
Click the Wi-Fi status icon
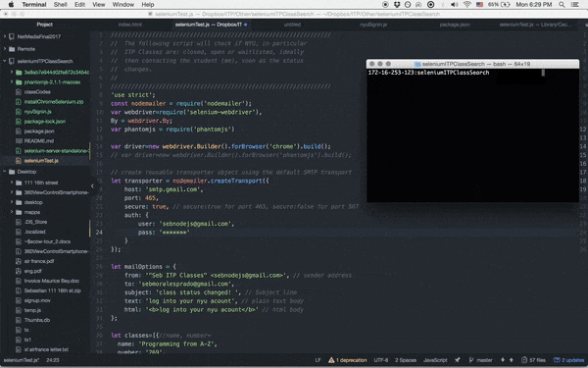(x=466, y=5)
